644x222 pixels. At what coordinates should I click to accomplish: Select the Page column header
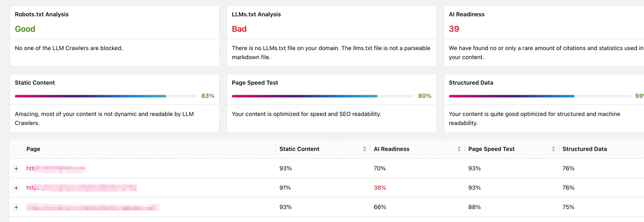(x=33, y=149)
